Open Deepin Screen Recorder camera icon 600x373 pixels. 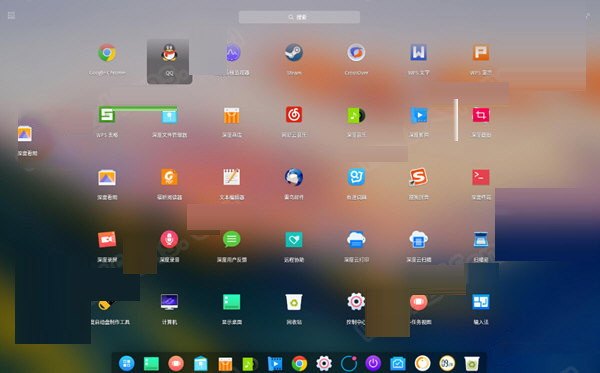click(107, 239)
